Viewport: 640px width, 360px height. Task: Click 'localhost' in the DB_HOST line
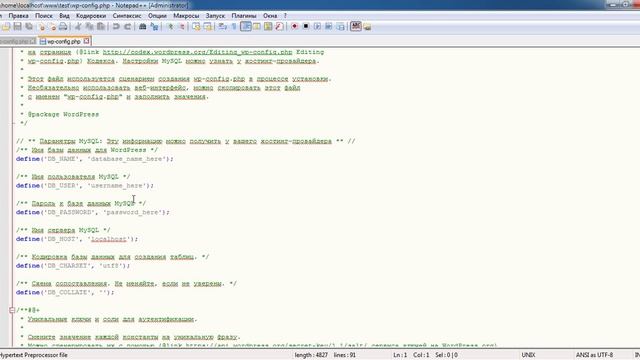tap(109, 239)
